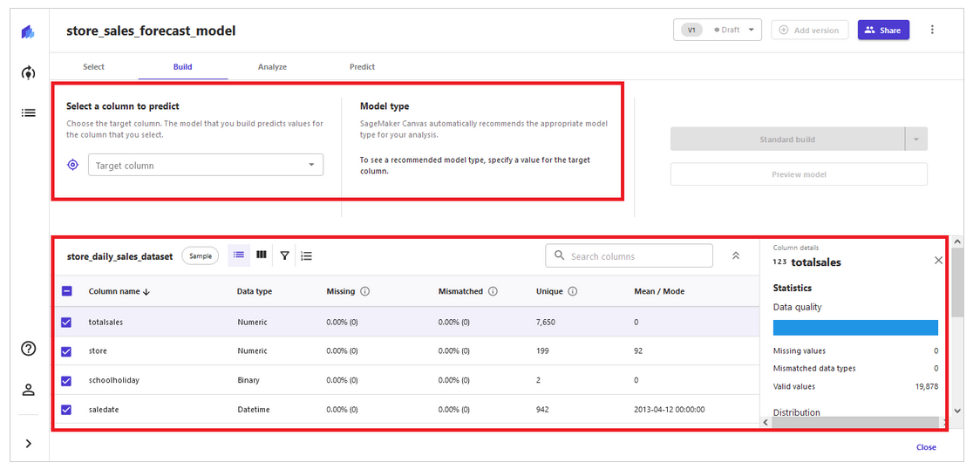
Task: Select the schoolholiday row name
Action: pyautogui.click(x=113, y=380)
